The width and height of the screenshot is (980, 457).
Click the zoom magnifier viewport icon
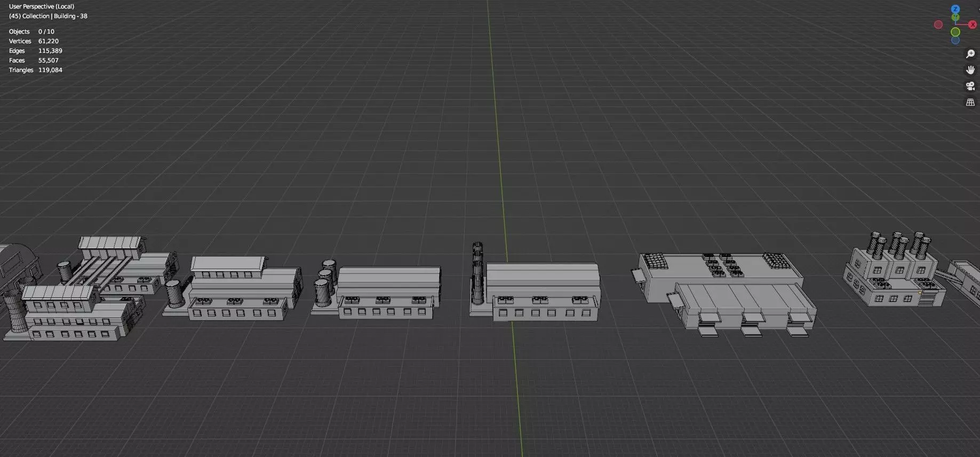[970, 54]
